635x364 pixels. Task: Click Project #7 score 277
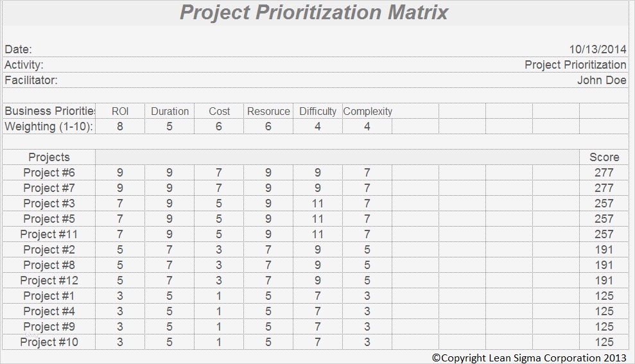(604, 188)
